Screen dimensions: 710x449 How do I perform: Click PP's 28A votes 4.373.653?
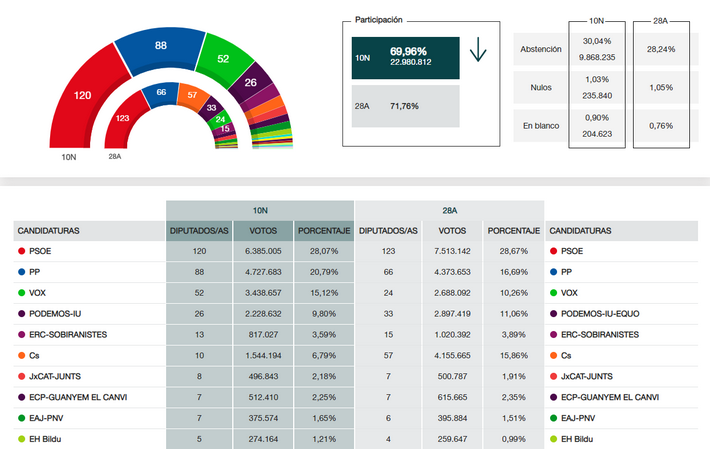click(x=452, y=272)
